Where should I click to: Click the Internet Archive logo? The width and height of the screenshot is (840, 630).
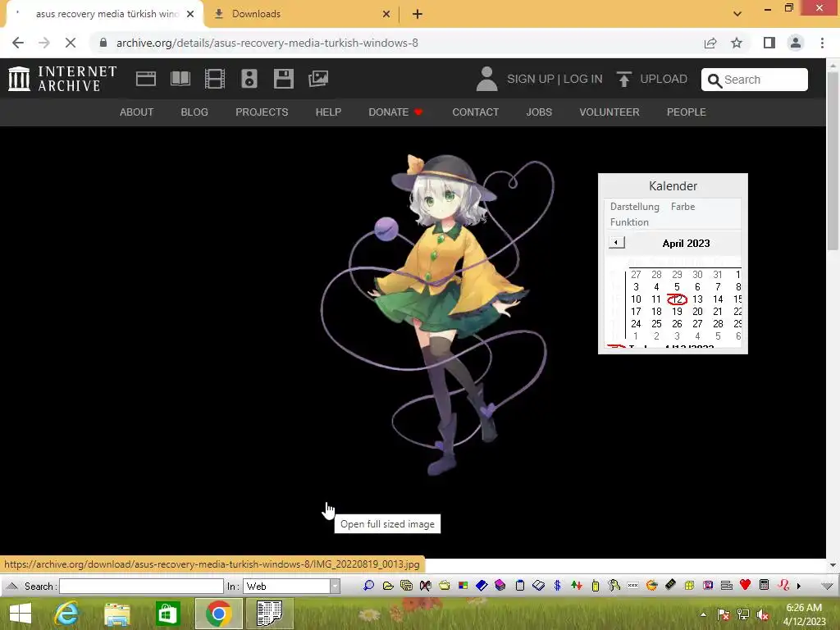[x=62, y=79]
